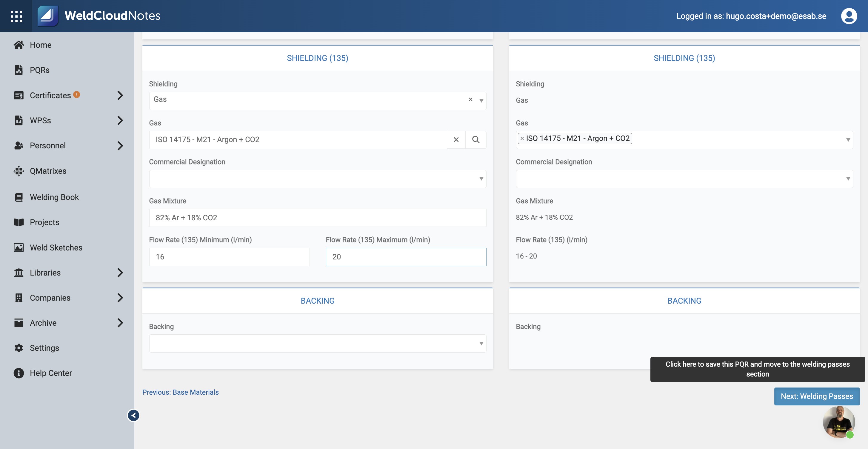Collapse the sidebar with the arrow button
The height and width of the screenshot is (449, 868).
tap(133, 415)
